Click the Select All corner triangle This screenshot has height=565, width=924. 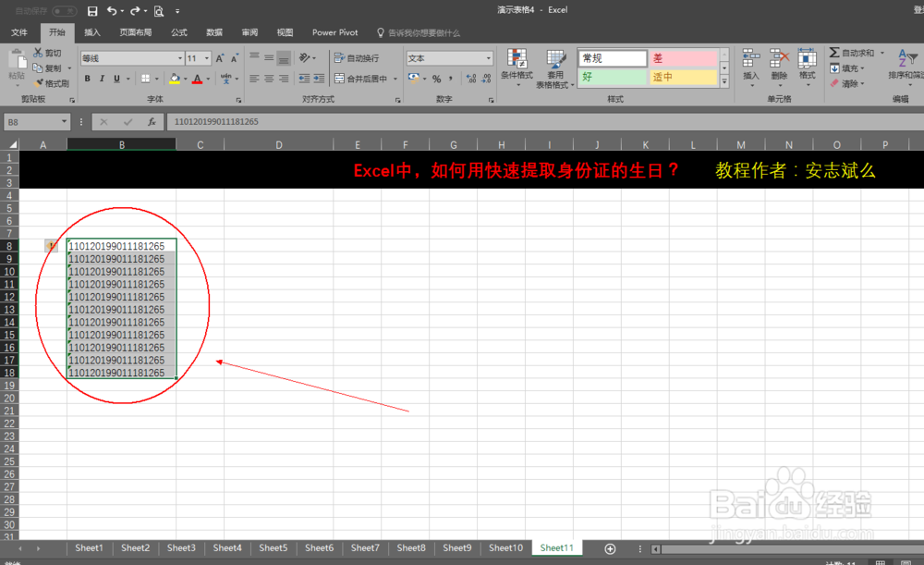[x=12, y=144]
